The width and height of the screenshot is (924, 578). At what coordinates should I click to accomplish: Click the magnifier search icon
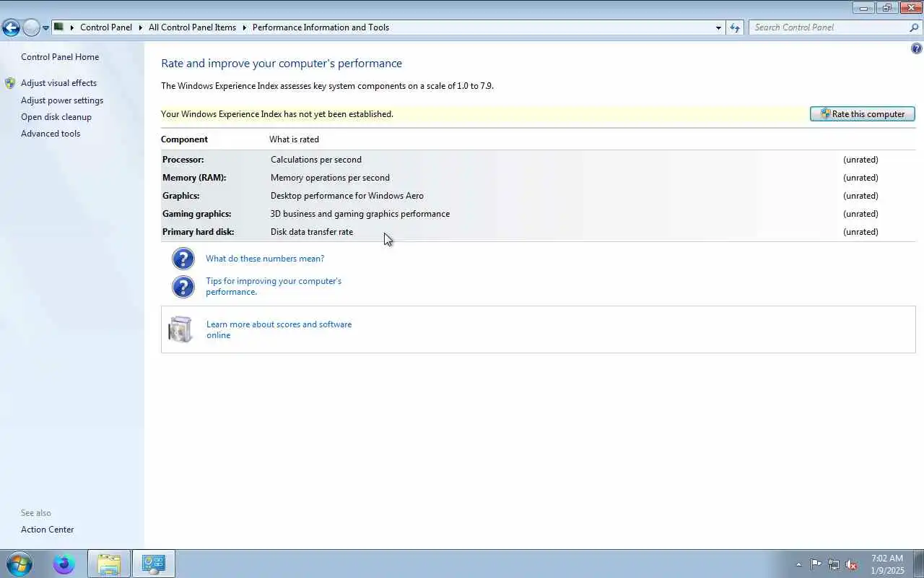click(914, 27)
